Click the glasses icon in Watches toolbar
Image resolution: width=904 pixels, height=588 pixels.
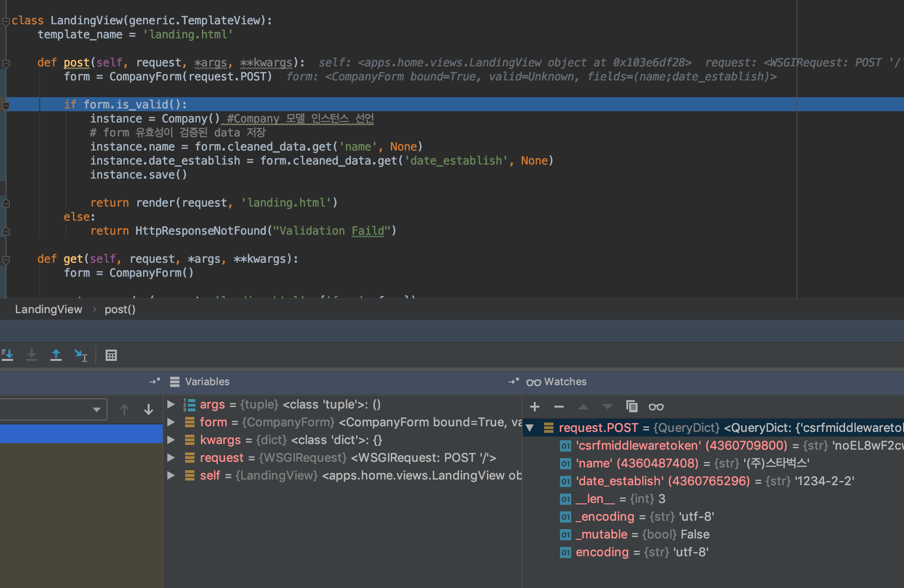[656, 407]
